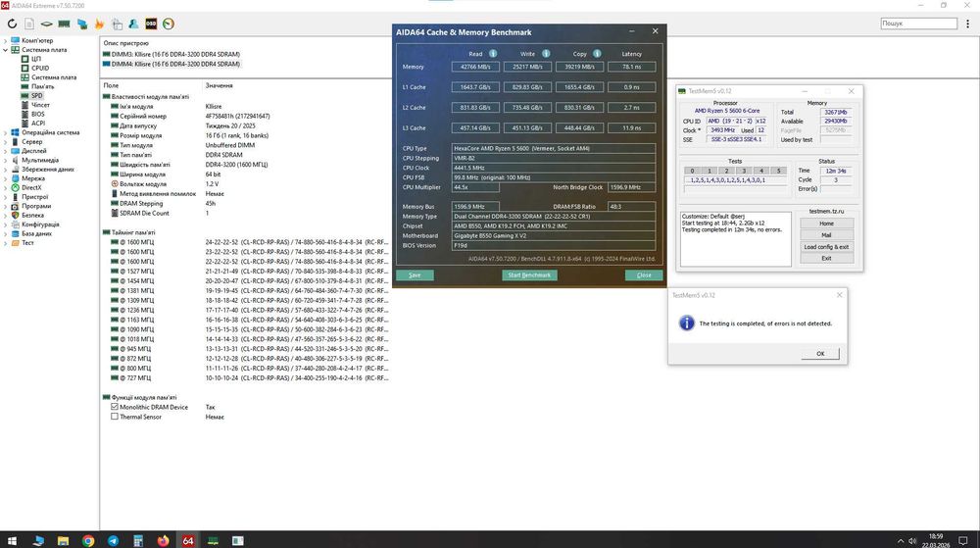
Task: Select the Чіпсет tree item
Action: 40,105
